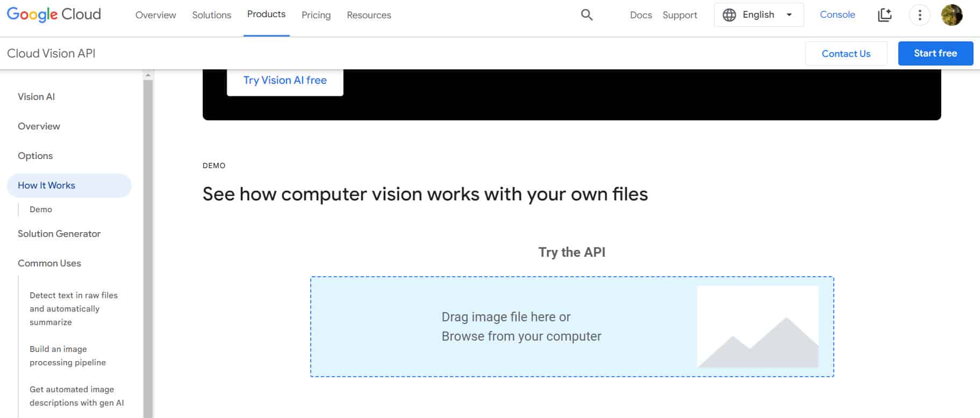Open Solution Generator in sidebar
This screenshot has height=418, width=980.
pyautogui.click(x=59, y=234)
